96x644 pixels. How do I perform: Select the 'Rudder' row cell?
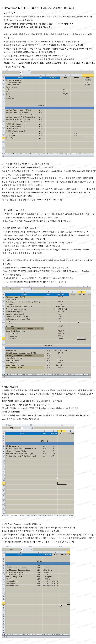[20, 94]
